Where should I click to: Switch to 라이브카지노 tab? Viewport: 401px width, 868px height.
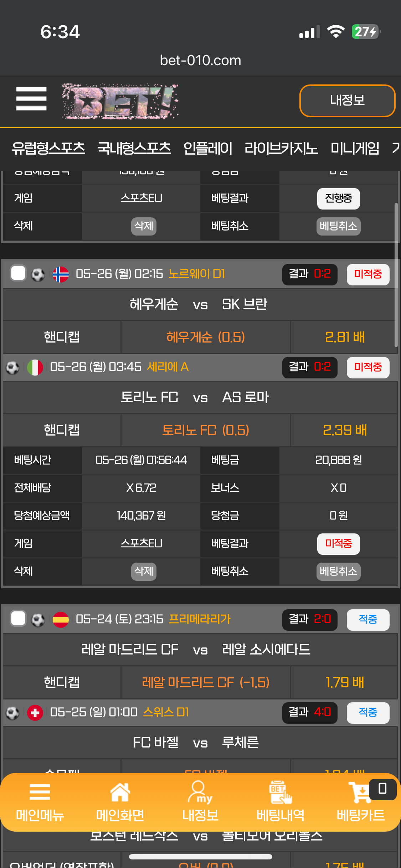pos(281,148)
